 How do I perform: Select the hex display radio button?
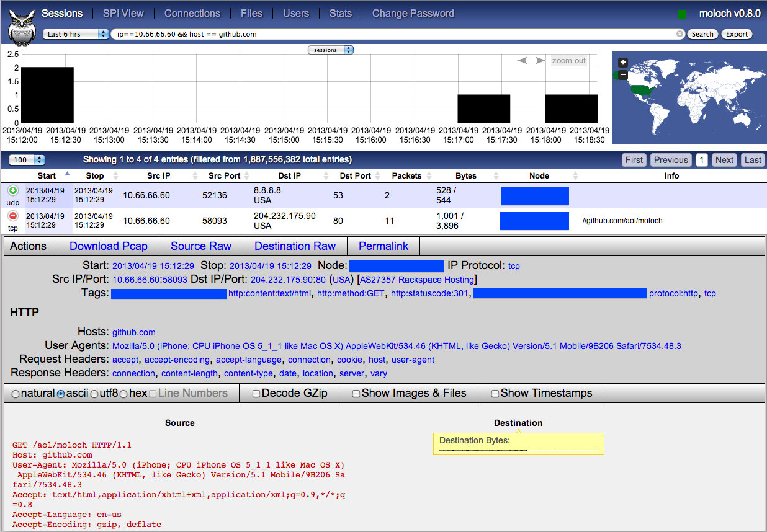coord(123,393)
